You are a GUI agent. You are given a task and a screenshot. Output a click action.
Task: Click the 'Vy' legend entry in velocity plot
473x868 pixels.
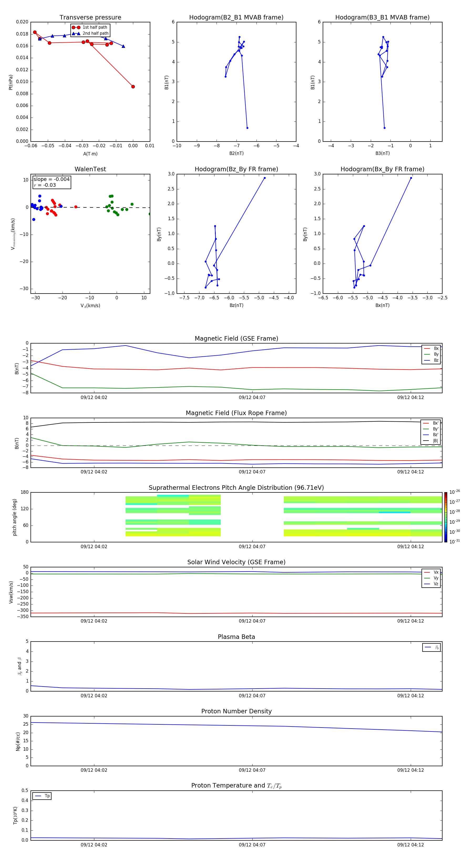[431, 578]
